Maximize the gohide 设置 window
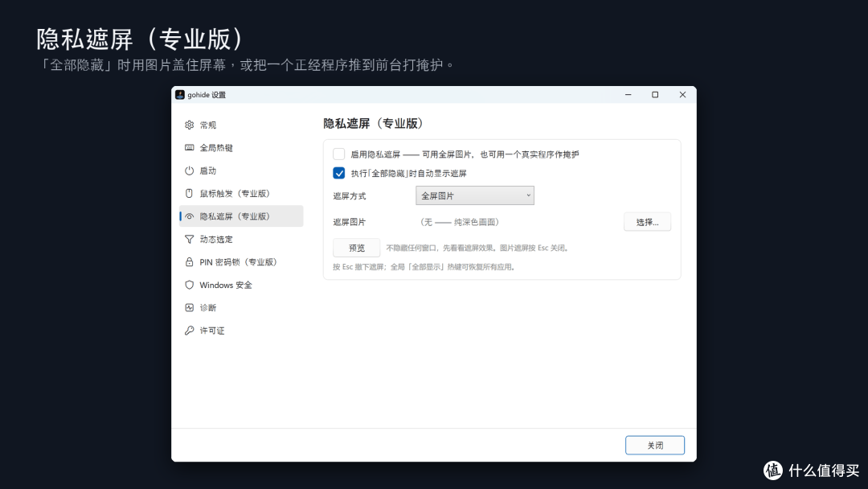This screenshot has height=489, width=868. [x=656, y=95]
